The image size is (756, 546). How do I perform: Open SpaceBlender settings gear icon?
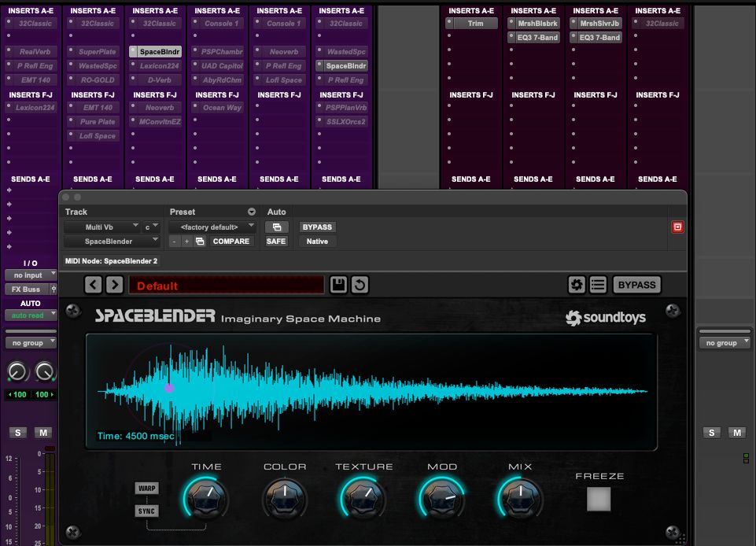tap(577, 285)
